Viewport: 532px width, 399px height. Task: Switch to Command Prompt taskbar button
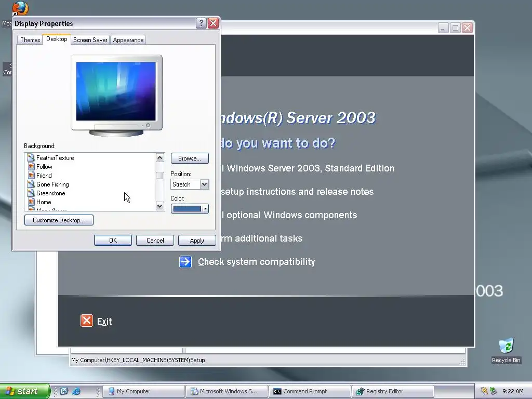[x=310, y=391]
